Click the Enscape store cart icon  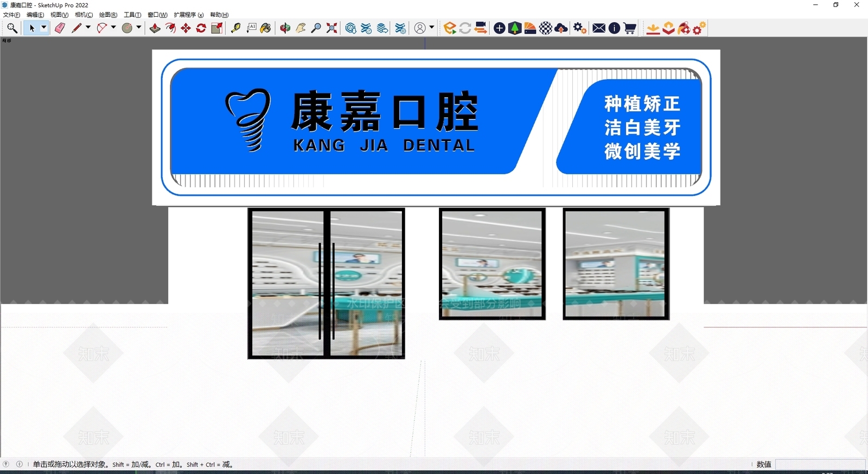pos(630,28)
